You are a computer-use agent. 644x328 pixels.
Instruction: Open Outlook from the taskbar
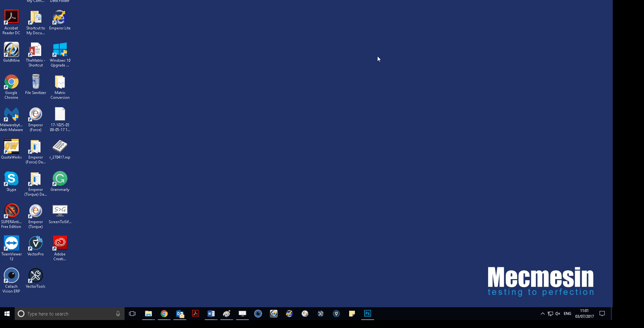pyautogui.click(x=180, y=314)
